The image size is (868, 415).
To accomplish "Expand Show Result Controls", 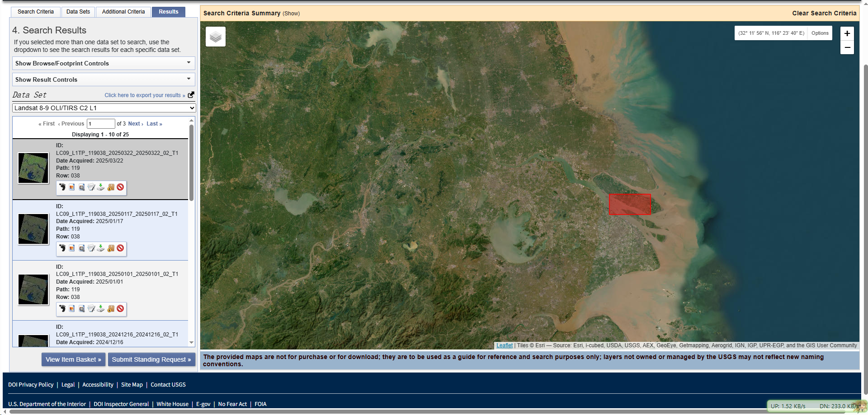I will (x=103, y=79).
